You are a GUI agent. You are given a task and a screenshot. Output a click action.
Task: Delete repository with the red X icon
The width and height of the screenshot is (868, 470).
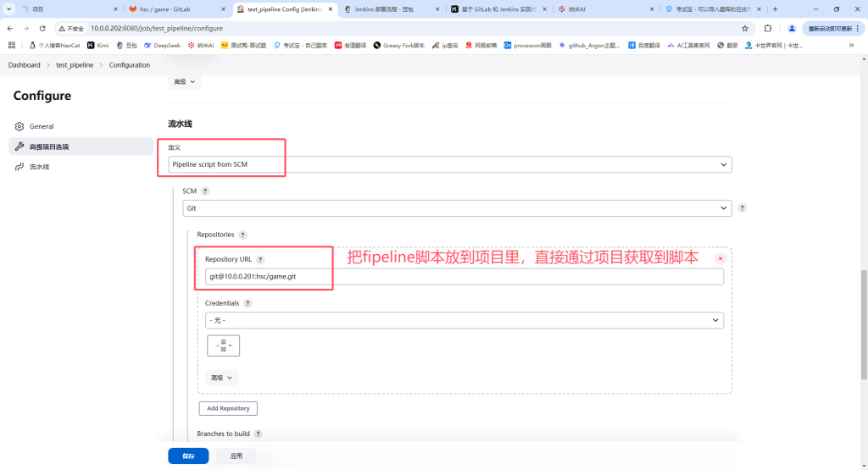(721, 258)
